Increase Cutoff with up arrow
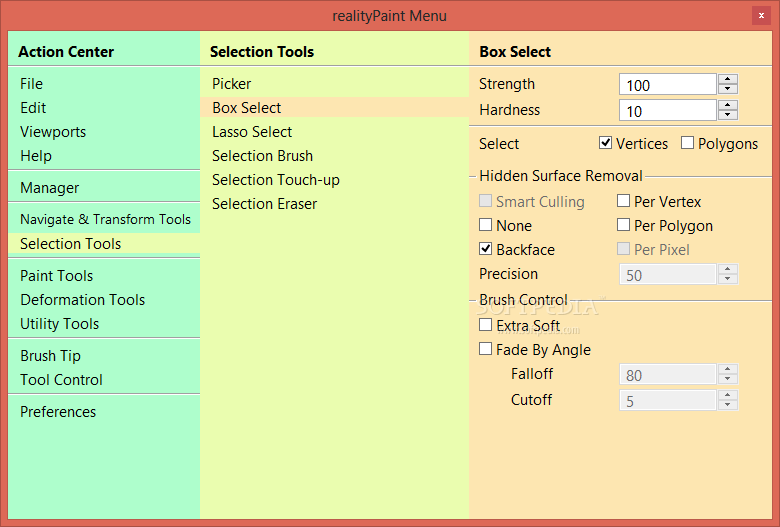The image size is (780, 527). click(728, 395)
